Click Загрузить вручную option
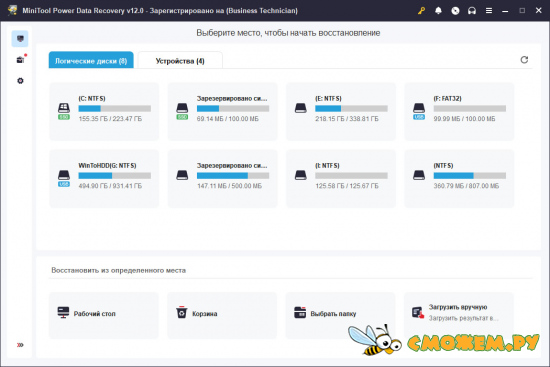 [x=459, y=312]
